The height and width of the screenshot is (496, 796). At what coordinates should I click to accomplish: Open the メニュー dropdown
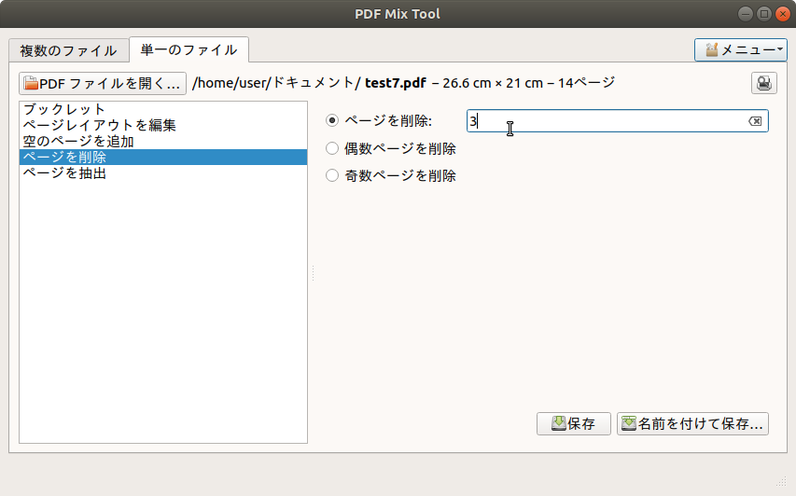tap(741, 50)
